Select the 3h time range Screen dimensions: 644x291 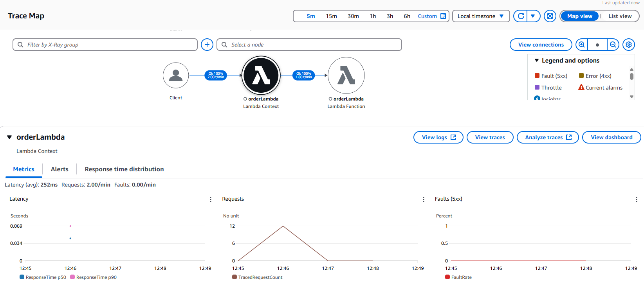point(390,16)
